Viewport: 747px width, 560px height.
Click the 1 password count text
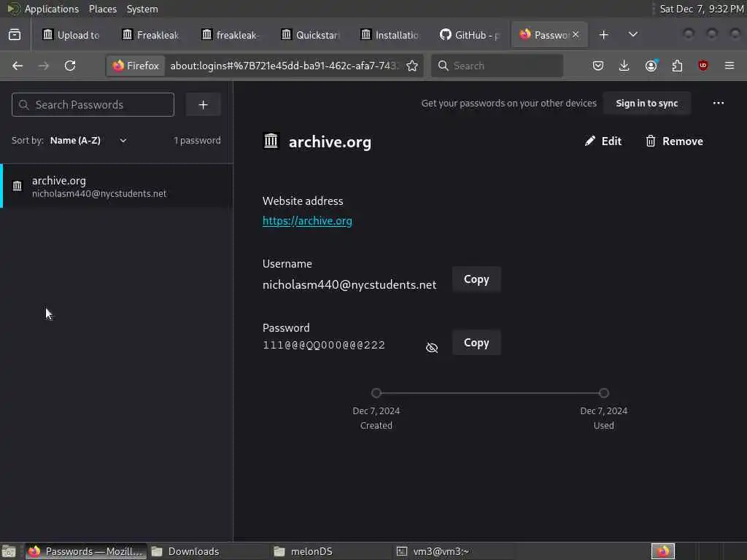(197, 141)
